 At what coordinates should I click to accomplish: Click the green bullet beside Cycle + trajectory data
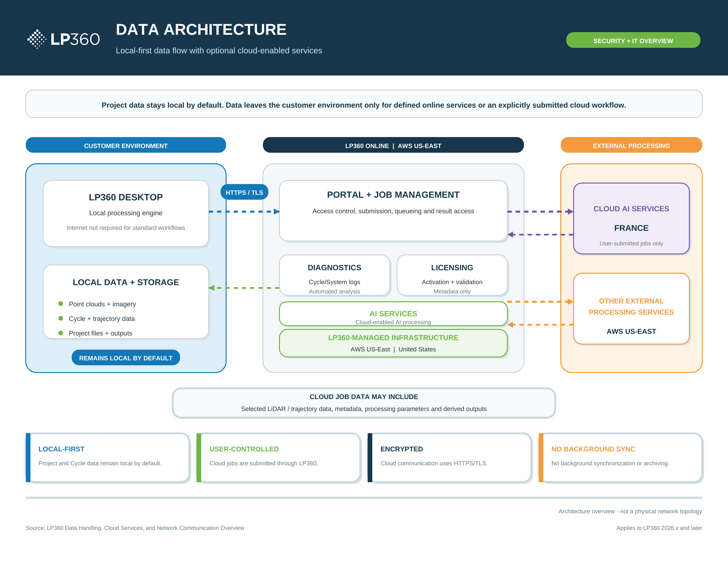[x=61, y=318]
